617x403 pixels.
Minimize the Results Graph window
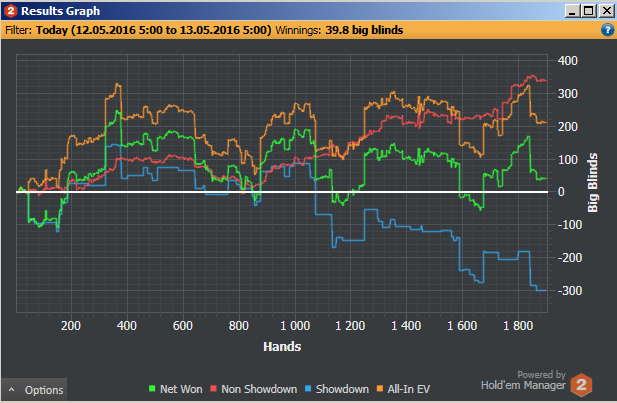[572, 11]
